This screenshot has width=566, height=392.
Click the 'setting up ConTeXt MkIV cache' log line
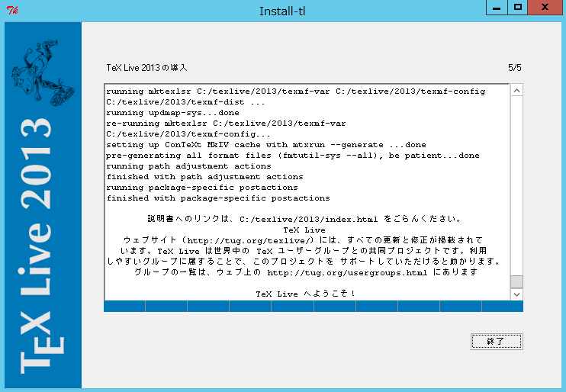coord(266,145)
